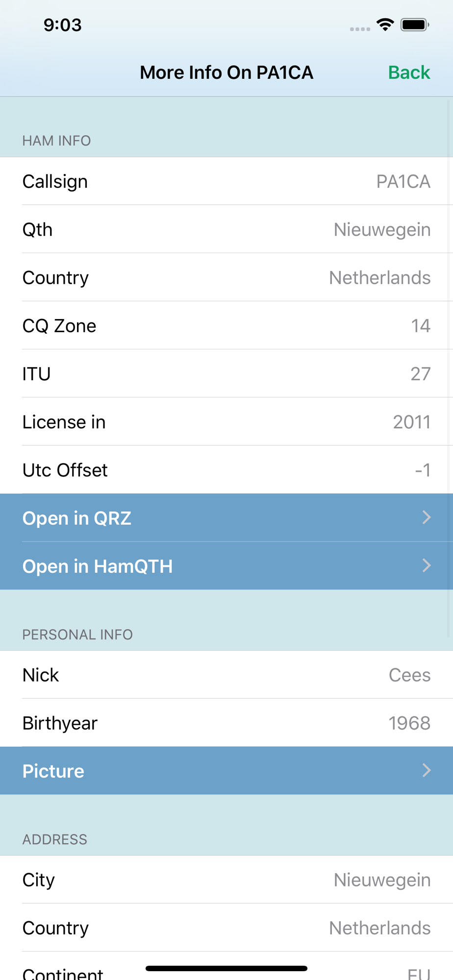Viewport: 453px width, 980px height.
Task: Tap the battery status icon
Action: [x=415, y=24]
